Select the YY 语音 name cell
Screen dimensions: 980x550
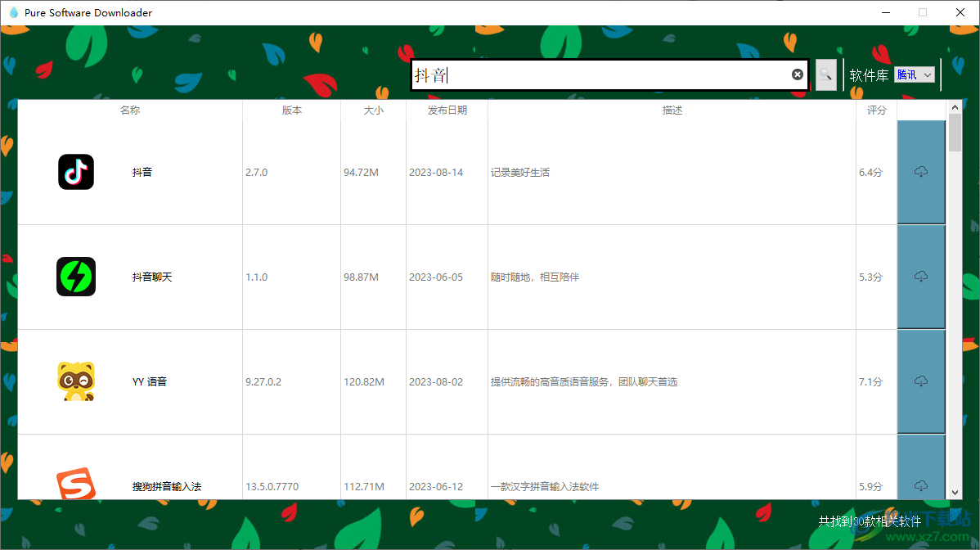point(150,381)
